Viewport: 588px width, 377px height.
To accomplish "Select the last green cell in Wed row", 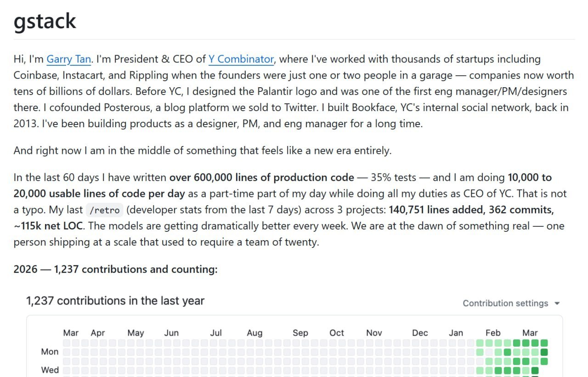I will (x=535, y=371).
